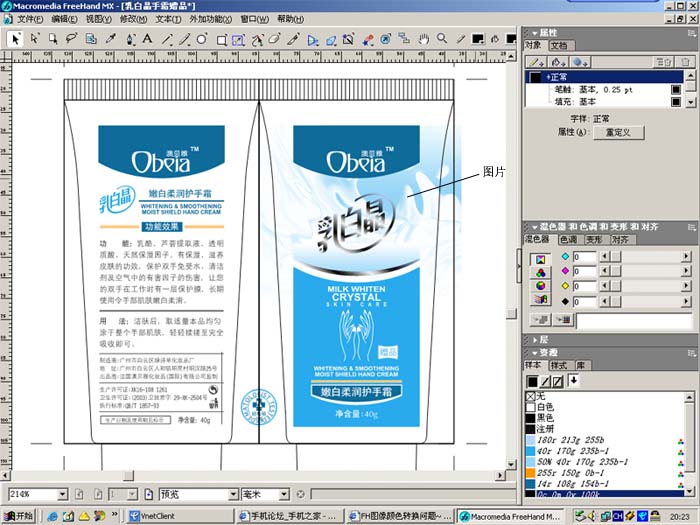This screenshot has width=700, height=525.
Task: Select the 255r 150g 0b-1 orange swatch
Action: tap(605, 472)
